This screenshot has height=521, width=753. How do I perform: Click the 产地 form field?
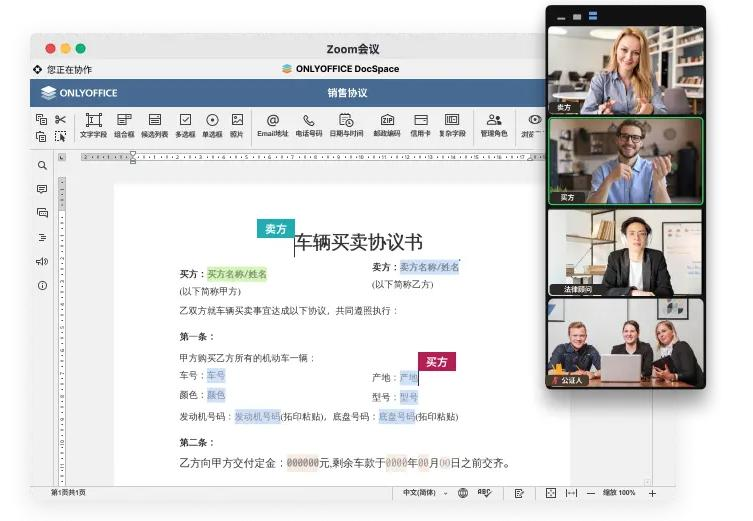pos(409,378)
